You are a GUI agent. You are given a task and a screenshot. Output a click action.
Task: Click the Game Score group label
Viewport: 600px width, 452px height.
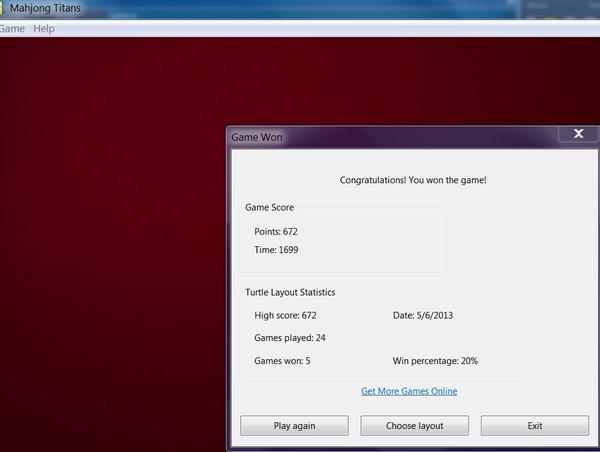(269, 207)
